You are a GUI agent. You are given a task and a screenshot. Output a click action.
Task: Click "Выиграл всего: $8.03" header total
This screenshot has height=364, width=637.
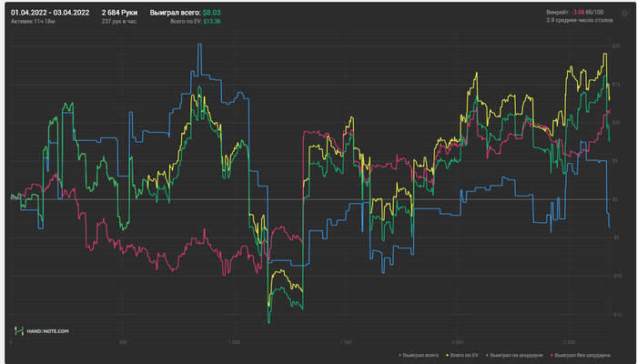[186, 13]
